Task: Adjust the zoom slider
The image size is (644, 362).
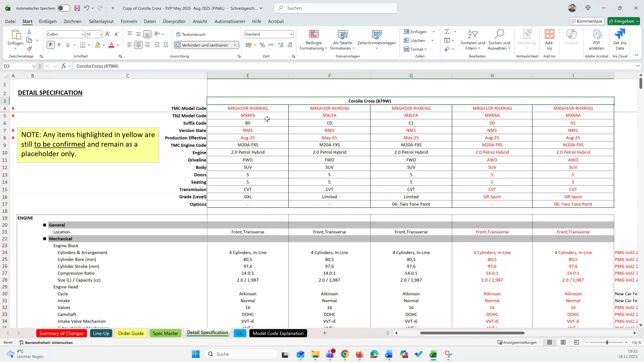Action: click(607, 343)
